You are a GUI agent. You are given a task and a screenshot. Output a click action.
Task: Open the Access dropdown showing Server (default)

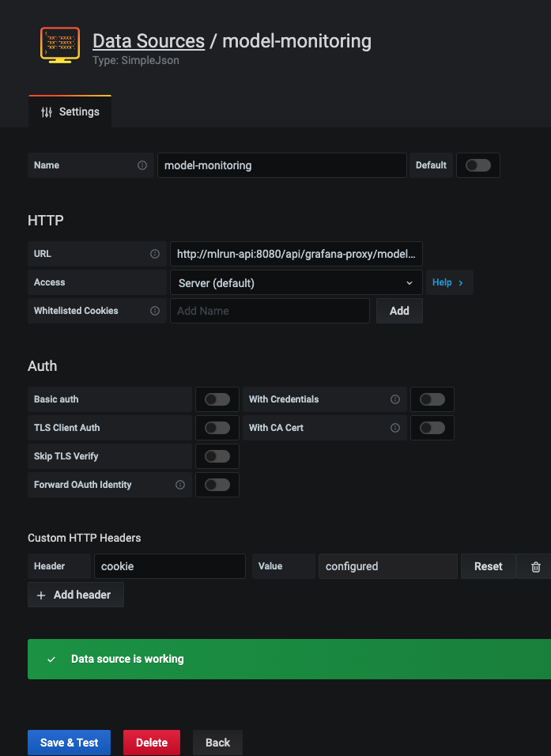pyautogui.click(x=296, y=282)
